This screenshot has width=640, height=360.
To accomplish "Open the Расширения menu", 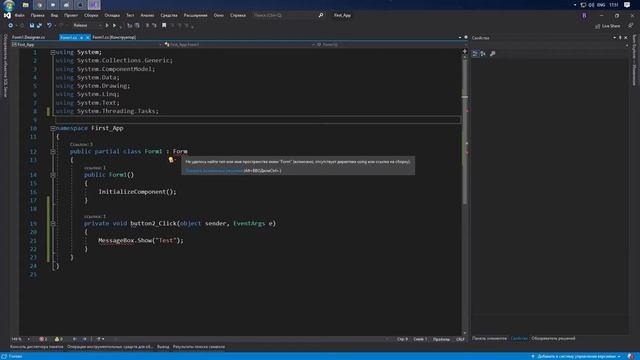I will point(196,15).
